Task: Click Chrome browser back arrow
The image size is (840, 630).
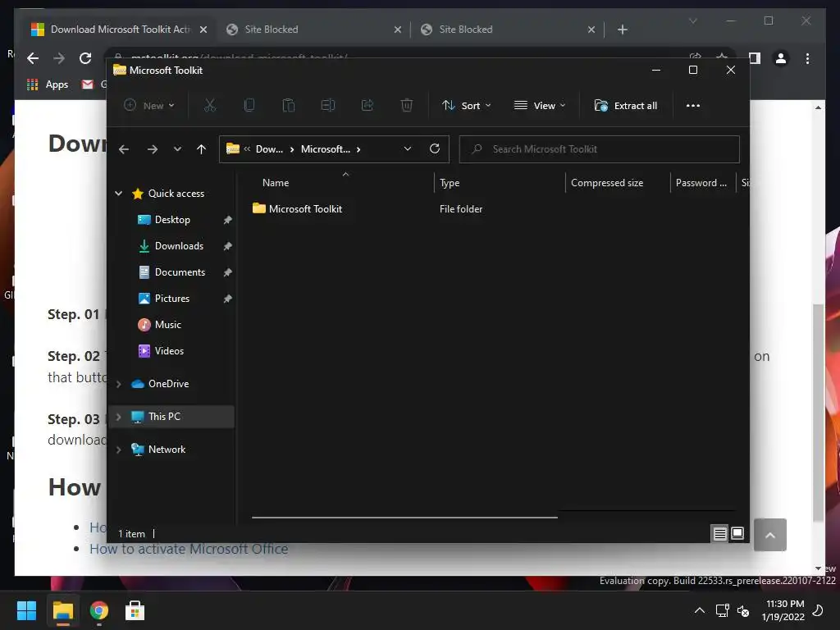Action: (33, 58)
